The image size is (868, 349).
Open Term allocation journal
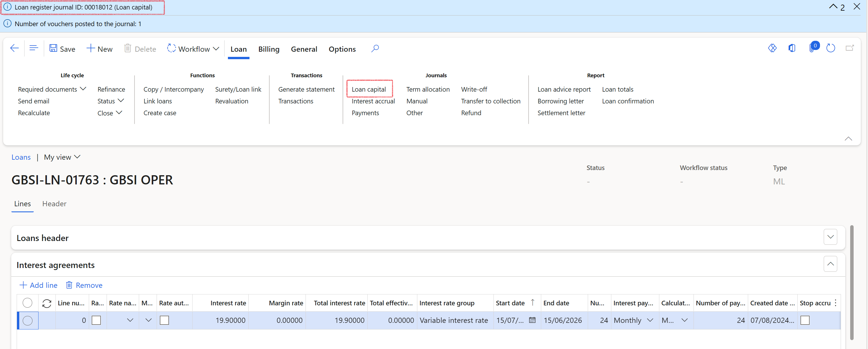[428, 89]
